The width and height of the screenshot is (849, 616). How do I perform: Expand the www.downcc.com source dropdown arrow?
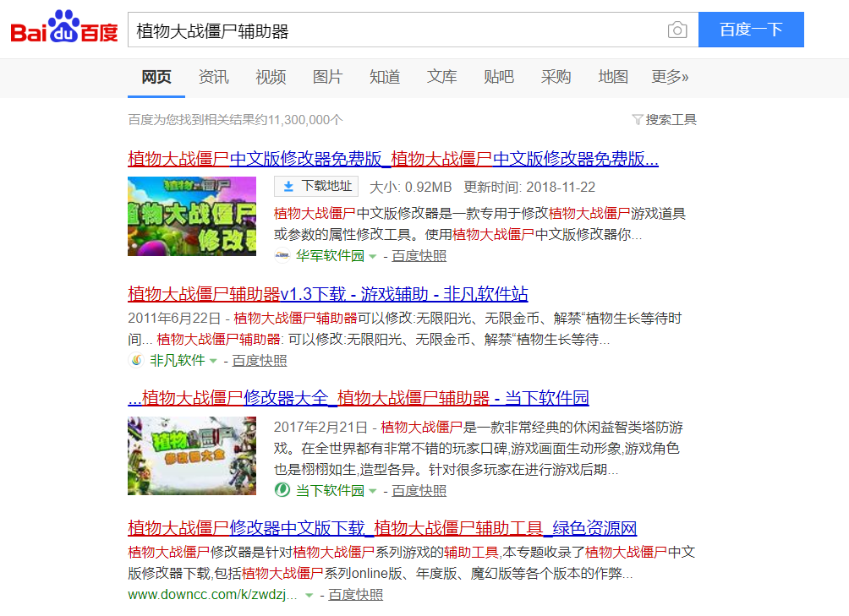[x=309, y=596]
